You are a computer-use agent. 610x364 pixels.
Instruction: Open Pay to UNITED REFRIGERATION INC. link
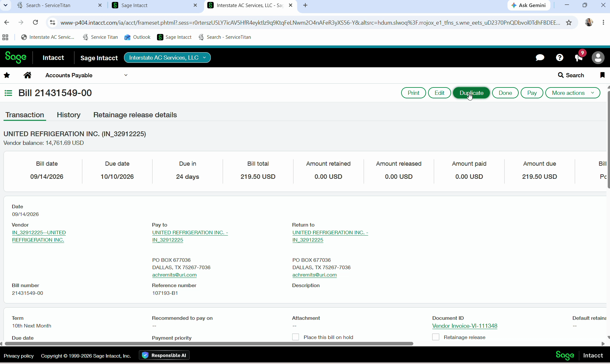click(190, 236)
